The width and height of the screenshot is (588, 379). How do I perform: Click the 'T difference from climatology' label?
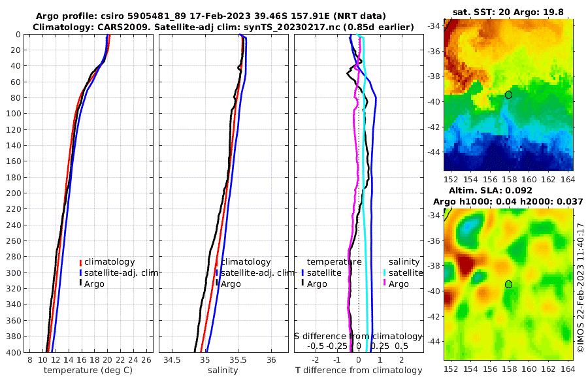(359, 371)
